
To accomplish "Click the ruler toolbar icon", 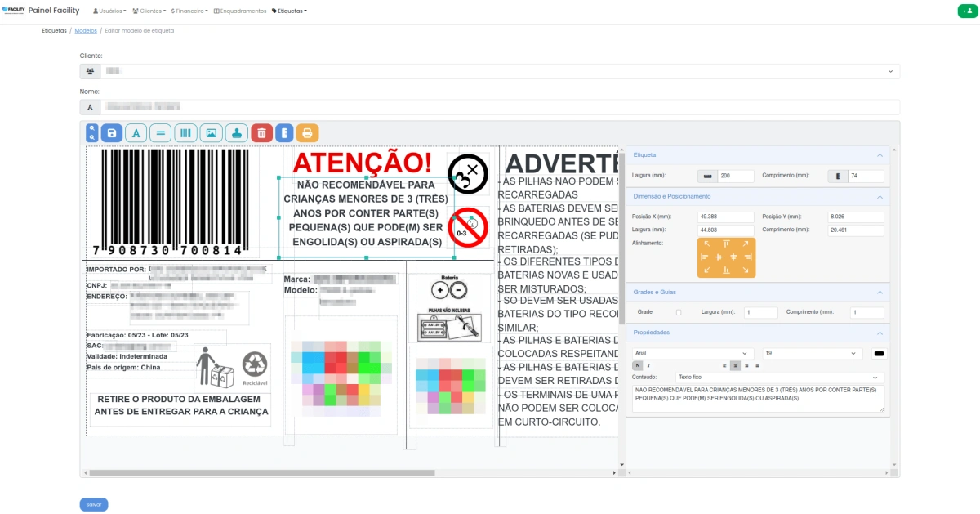I will 285,132.
